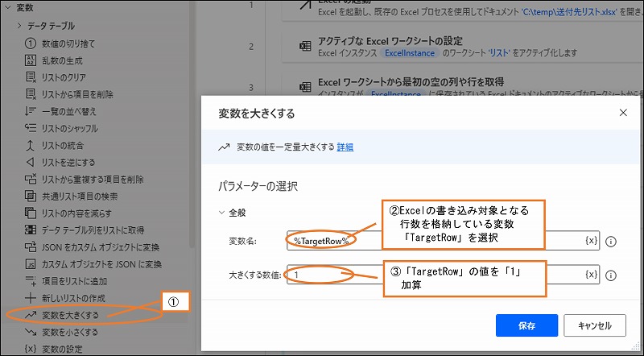Expand the データ テーブル subgroup
Screen dimensions: 644x356
pos(19,26)
